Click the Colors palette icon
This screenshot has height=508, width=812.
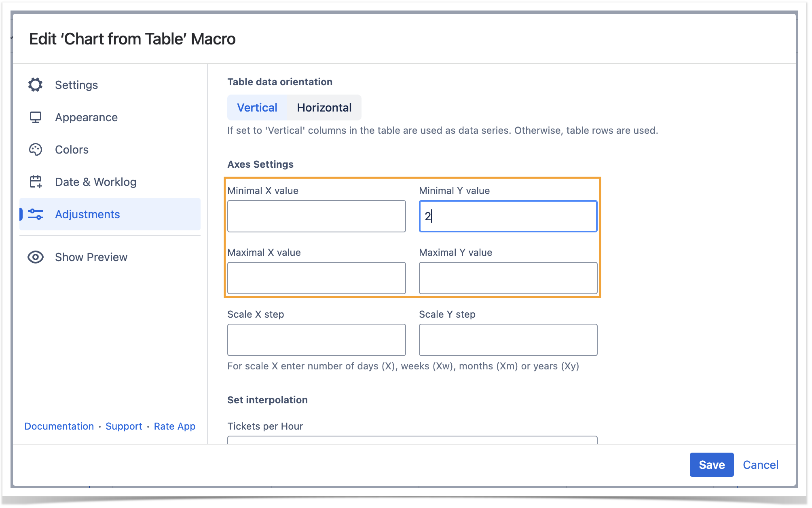(x=36, y=150)
